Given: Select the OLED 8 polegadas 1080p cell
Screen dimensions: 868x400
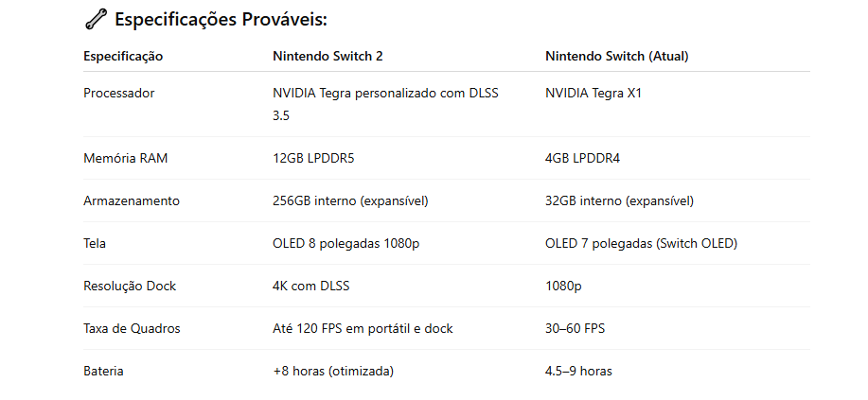Looking at the screenshot, I should click(346, 243).
